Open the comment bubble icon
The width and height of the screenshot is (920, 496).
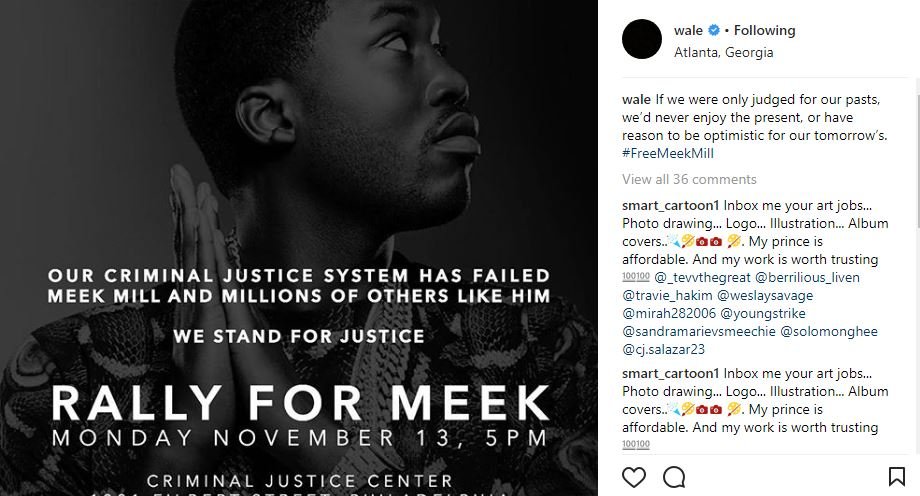674,477
